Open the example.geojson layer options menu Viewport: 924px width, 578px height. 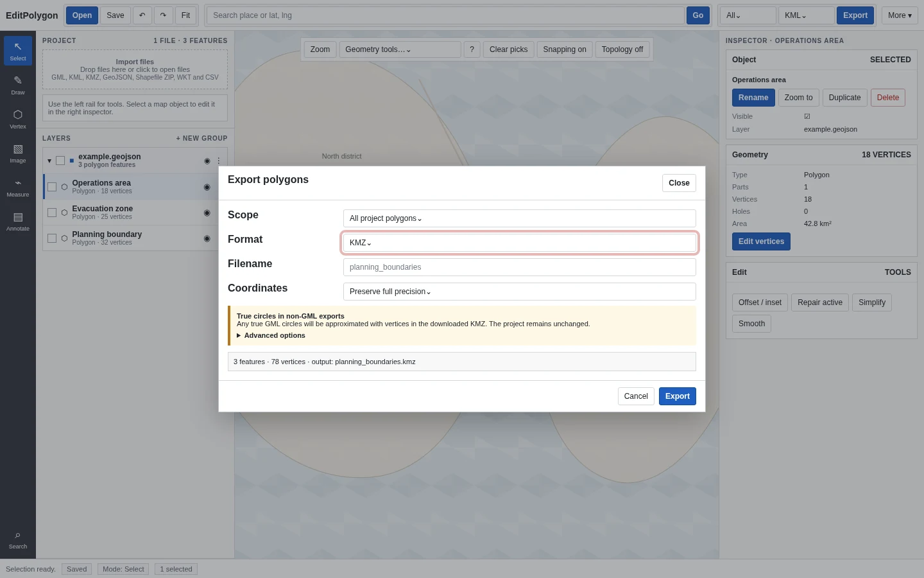tap(219, 161)
